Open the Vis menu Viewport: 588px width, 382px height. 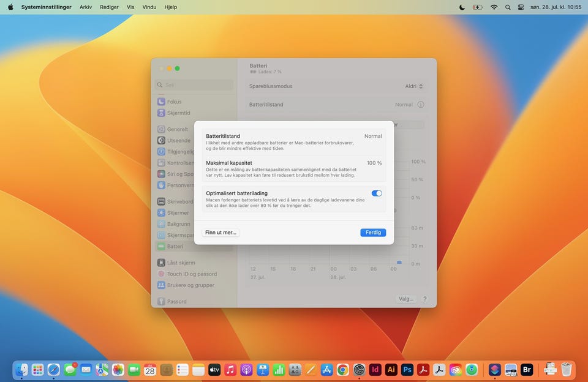pos(130,7)
